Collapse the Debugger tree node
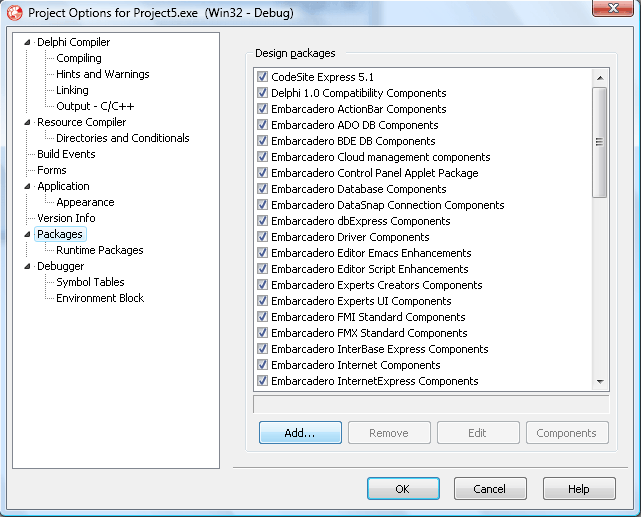 point(27,266)
